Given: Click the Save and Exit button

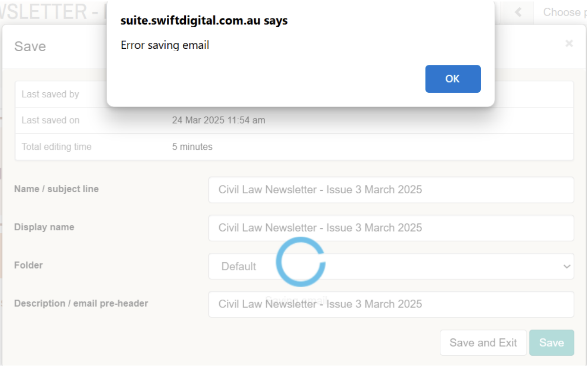Looking at the screenshot, I should 483,343.
